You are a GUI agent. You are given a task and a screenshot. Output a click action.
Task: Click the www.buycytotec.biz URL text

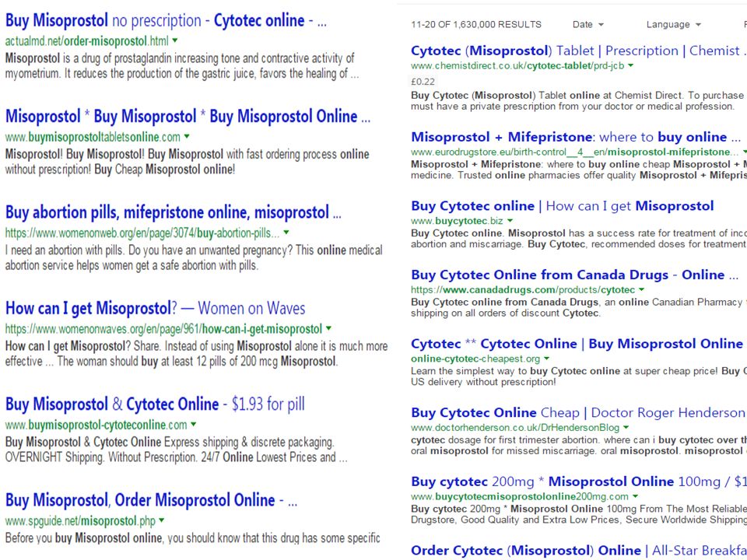[x=457, y=221]
